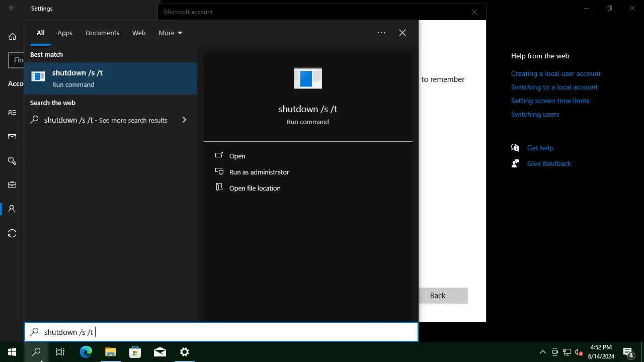Open Switching to a local account link
This screenshot has width=644, height=362.
[554, 87]
